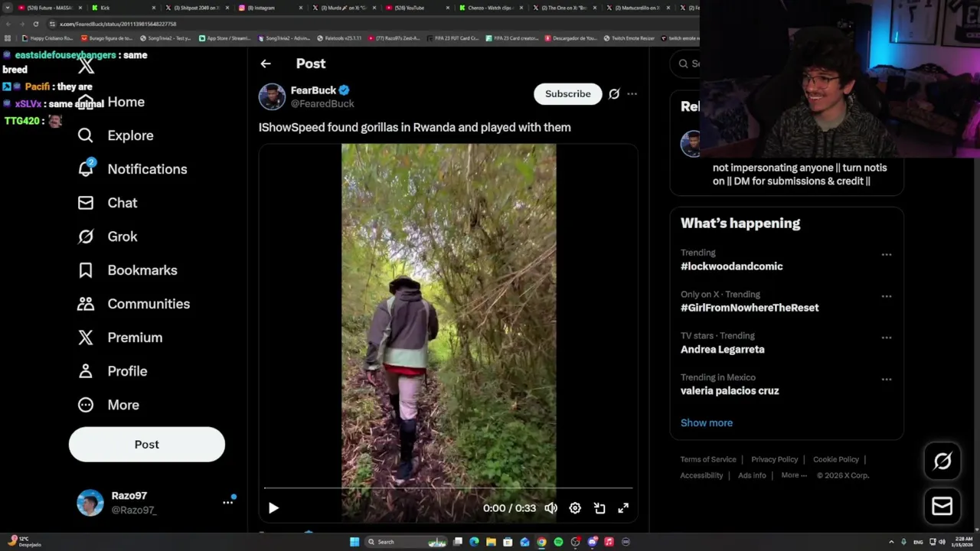Viewport: 980px width, 551px height.
Task: Expand video to fullscreen
Action: 623,508
